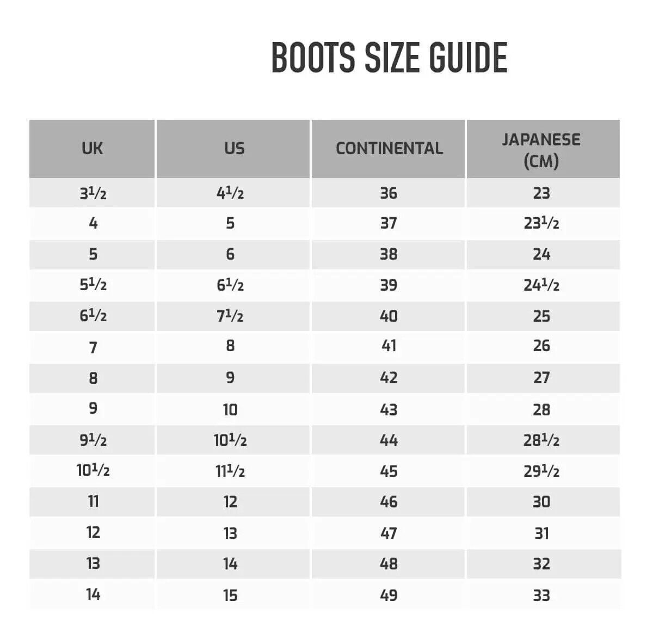This screenshot has width=653, height=644.
Task: Click Japanese size 23½ cell
Action: coord(541,223)
